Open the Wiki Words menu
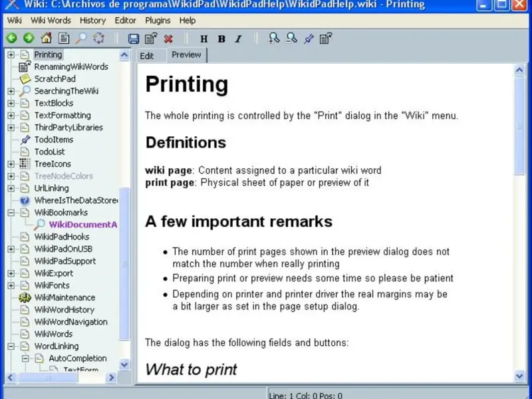 click(x=51, y=21)
